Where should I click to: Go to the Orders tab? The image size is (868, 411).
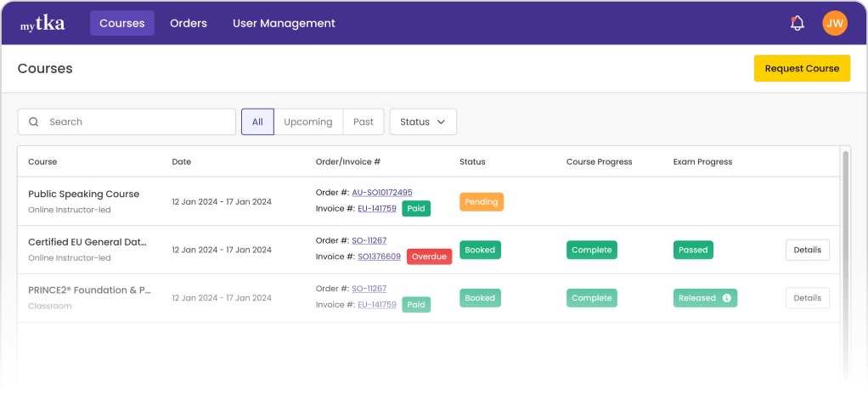tap(189, 24)
